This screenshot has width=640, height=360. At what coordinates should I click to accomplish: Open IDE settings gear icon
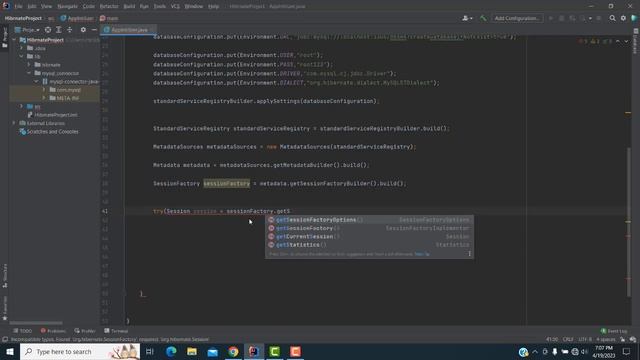tap(623, 18)
